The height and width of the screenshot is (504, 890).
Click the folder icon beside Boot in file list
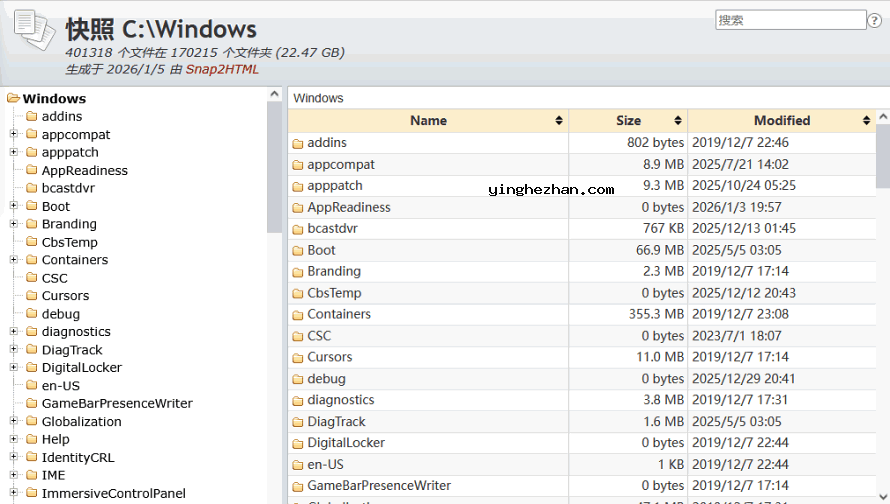pos(297,251)
